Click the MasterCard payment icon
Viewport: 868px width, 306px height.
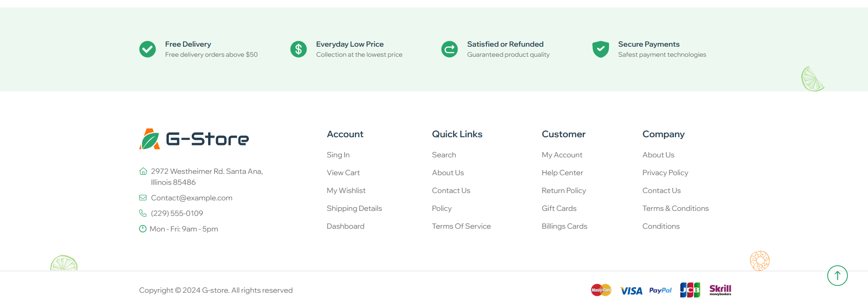pyautogui.click(x=601, y=290)
